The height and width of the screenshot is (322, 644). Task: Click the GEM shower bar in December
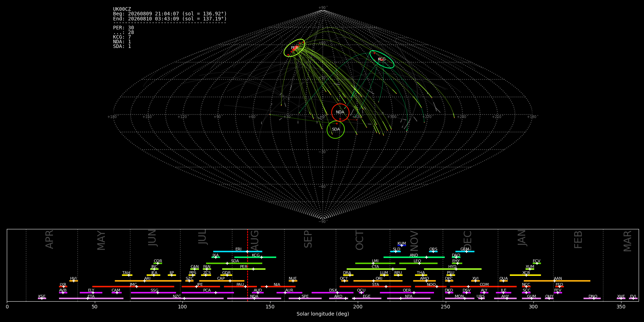(465, 252)
